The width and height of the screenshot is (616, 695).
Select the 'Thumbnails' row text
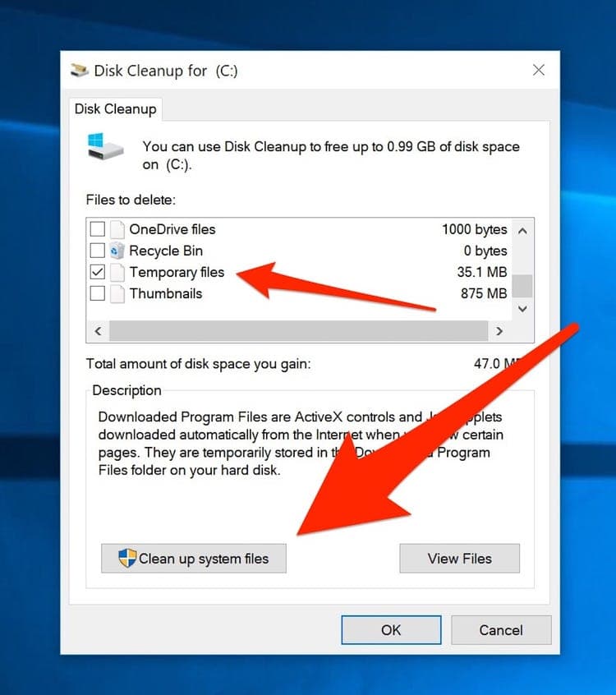[x=166, y=293]
